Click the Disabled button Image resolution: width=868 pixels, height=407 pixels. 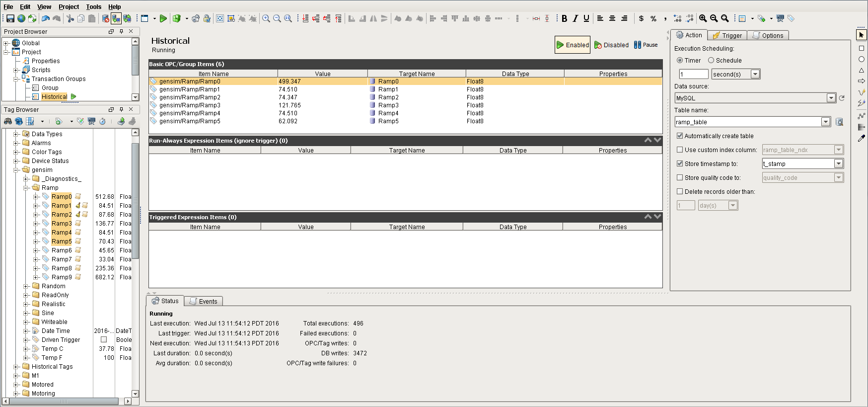click(x=611, y=45)
